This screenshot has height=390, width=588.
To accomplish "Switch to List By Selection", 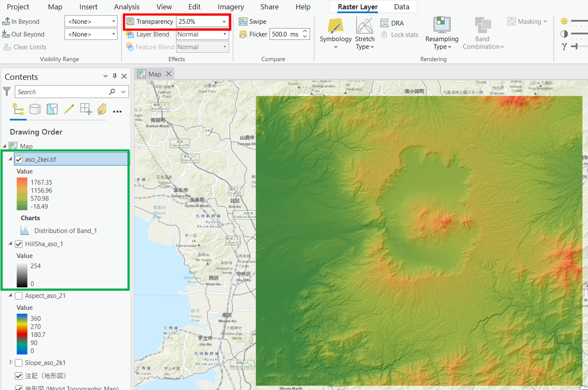I will click(x=52, y=109).
